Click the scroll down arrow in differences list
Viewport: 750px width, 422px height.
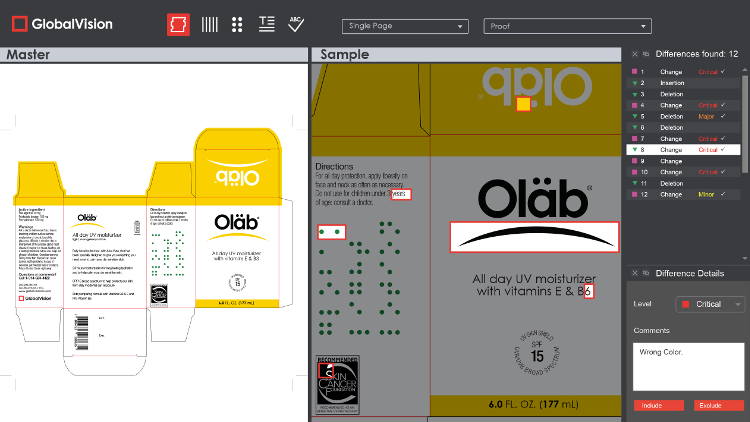point(744,258)
